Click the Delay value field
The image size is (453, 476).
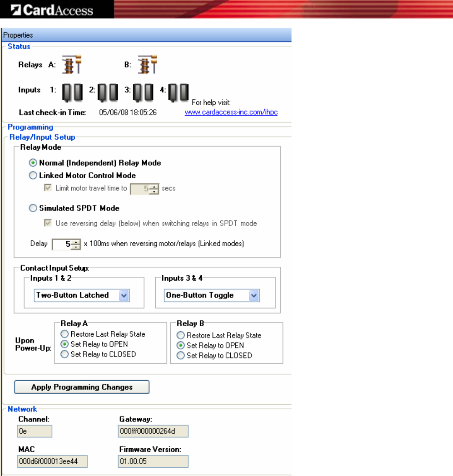point(62,245)
